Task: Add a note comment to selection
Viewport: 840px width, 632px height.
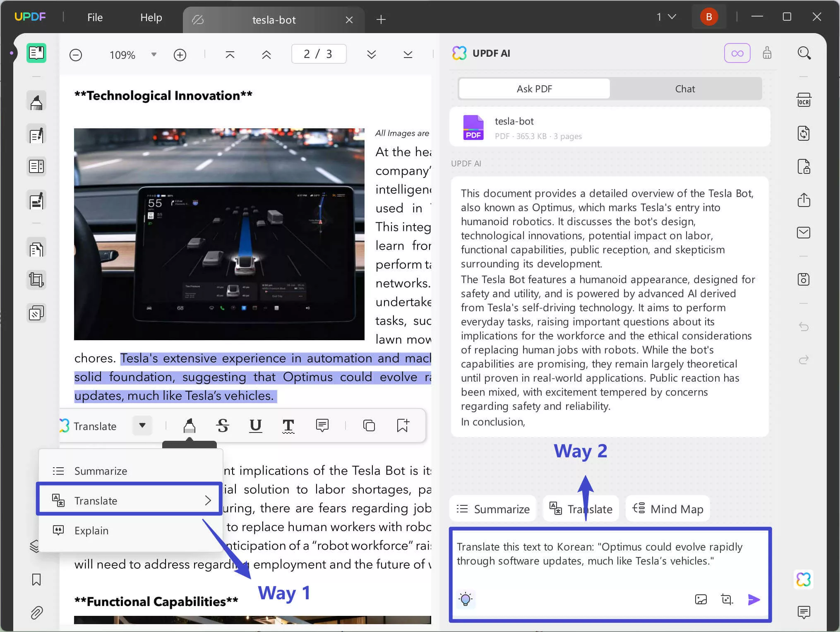Action: 322,425
